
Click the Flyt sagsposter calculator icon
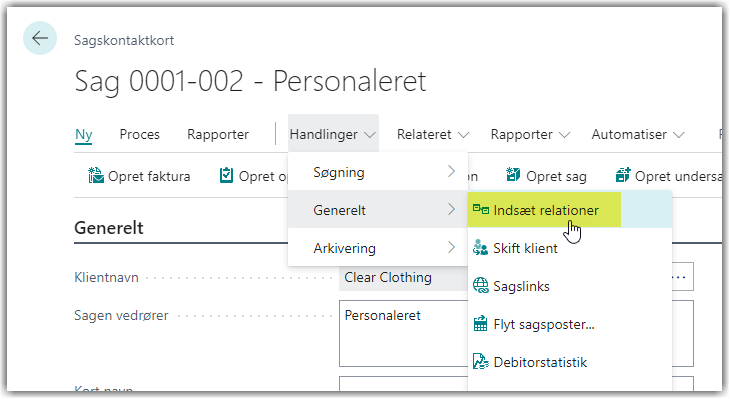tap(480, 324)
